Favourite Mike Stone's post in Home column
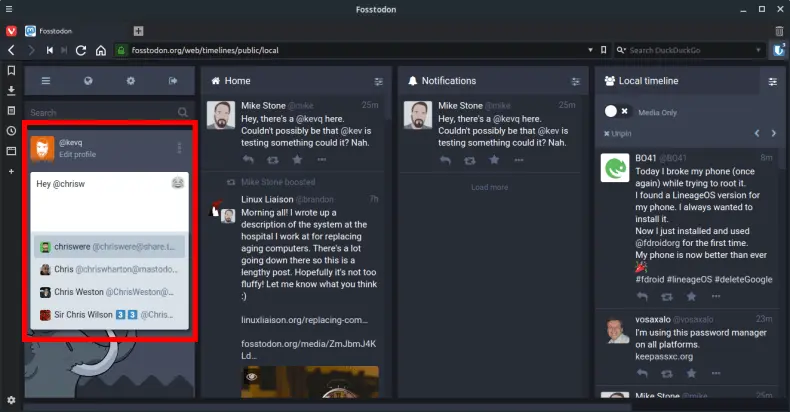Screen dimensions: 790x412 (297, 159)
